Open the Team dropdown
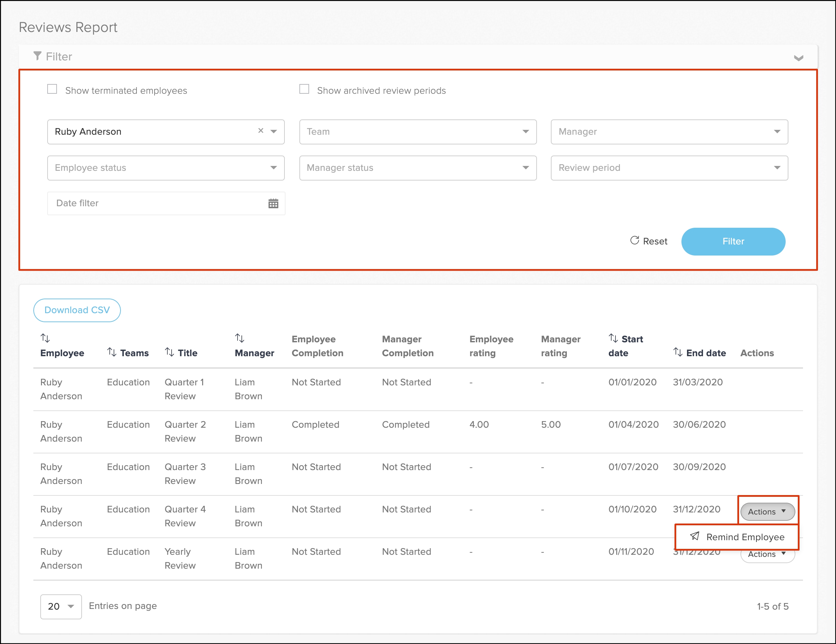 (417, 132)
